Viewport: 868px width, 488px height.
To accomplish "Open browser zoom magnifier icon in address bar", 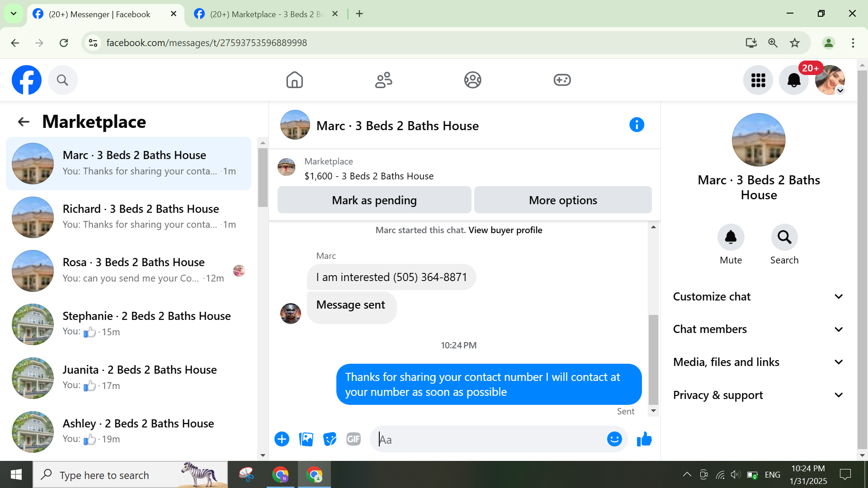I will click(773, 43).
